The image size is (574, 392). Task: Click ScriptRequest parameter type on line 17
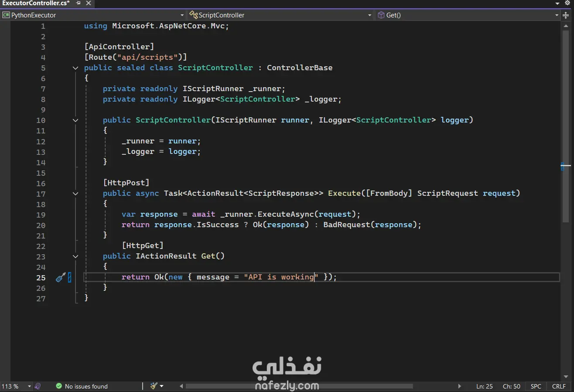(448, 193)
